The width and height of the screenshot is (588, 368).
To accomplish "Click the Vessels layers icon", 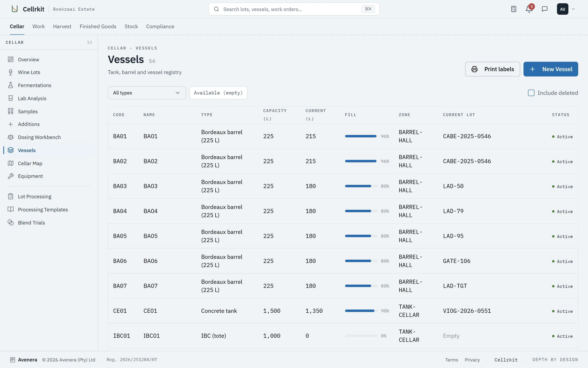I will click(10, 150).
